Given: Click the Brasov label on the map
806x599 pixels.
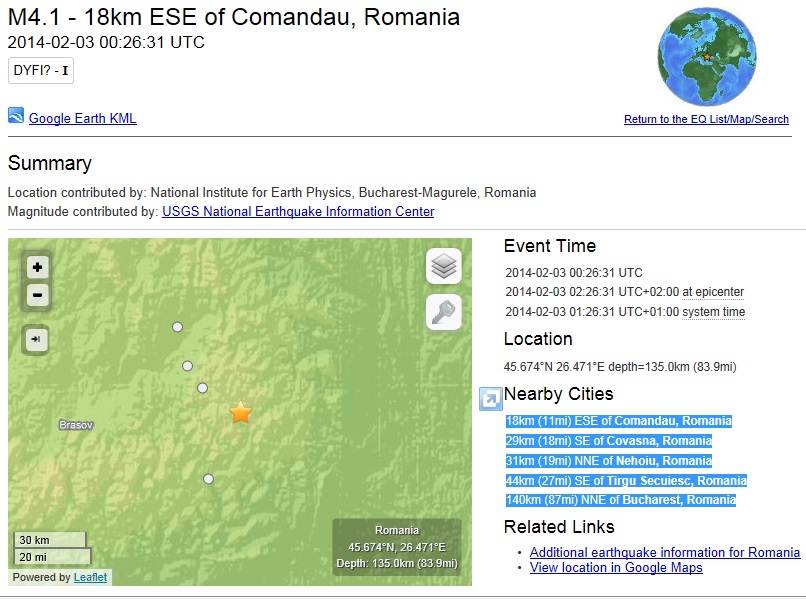Looking at the screenshot, I should pyautogui.click(x=76, y=425).
